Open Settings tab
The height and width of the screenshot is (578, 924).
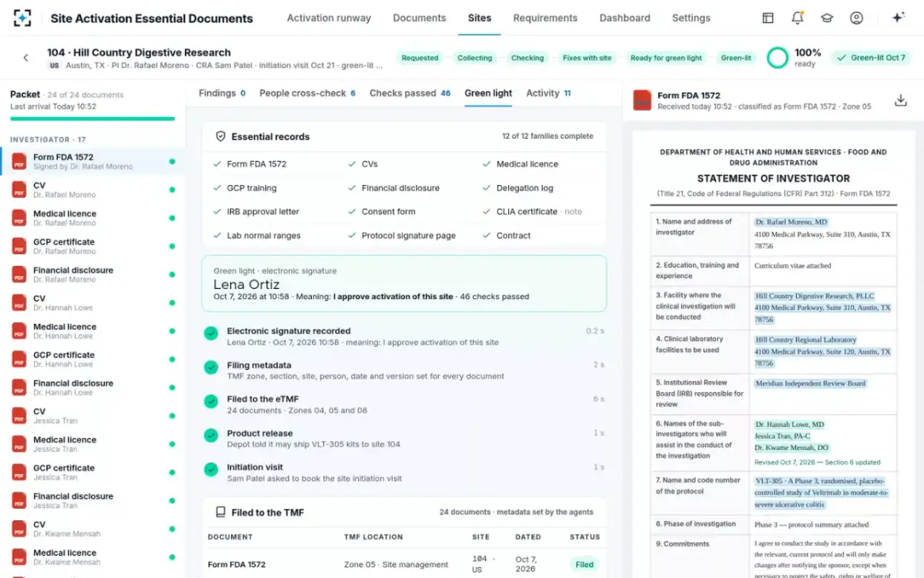(691, 18)
